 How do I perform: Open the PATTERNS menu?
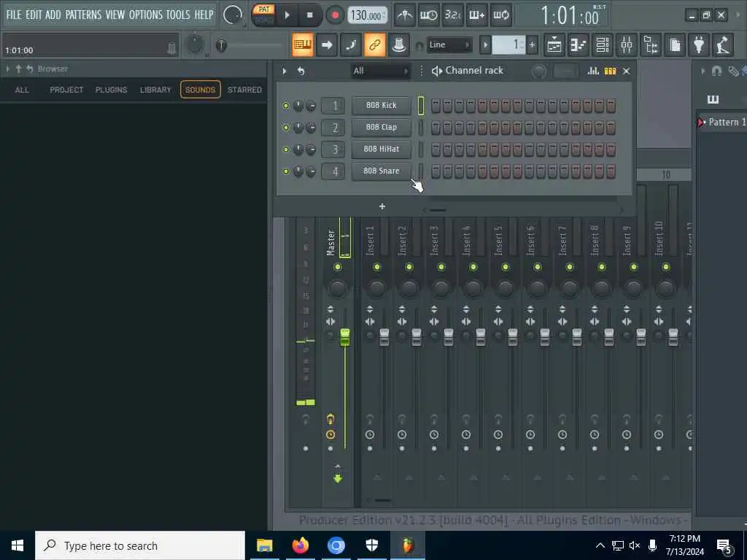pos(83,15)
